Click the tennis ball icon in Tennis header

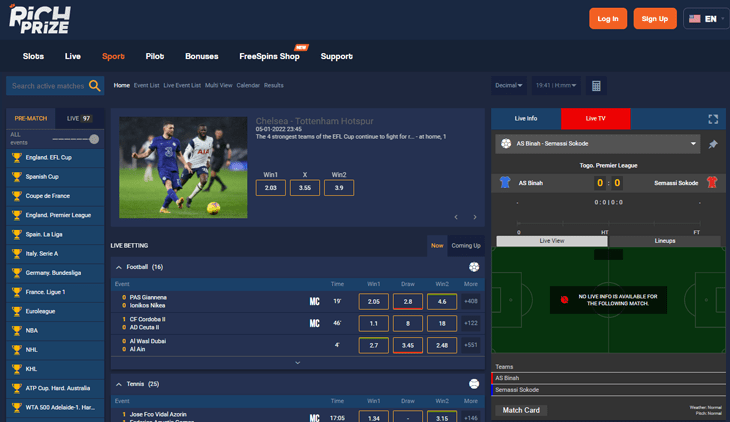tap(474, 384)
